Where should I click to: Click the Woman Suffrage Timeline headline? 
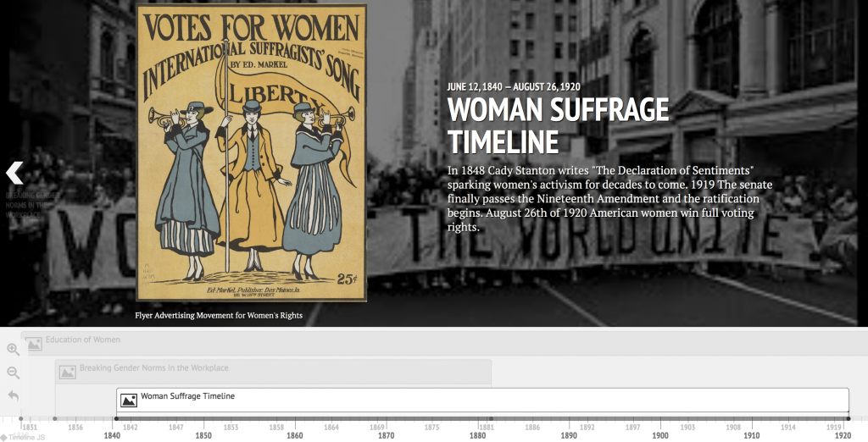[558, 124]
